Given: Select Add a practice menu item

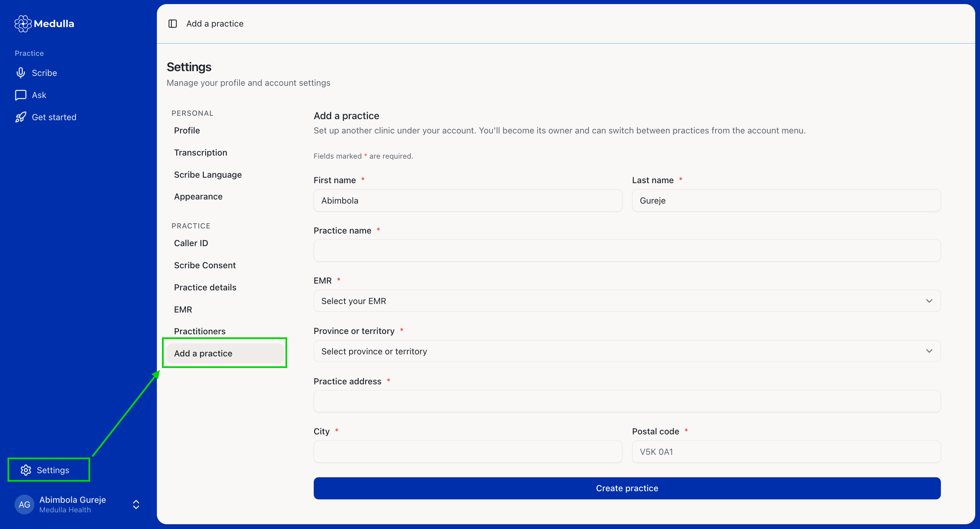Looking at the screenshot, I should (225, 353).
